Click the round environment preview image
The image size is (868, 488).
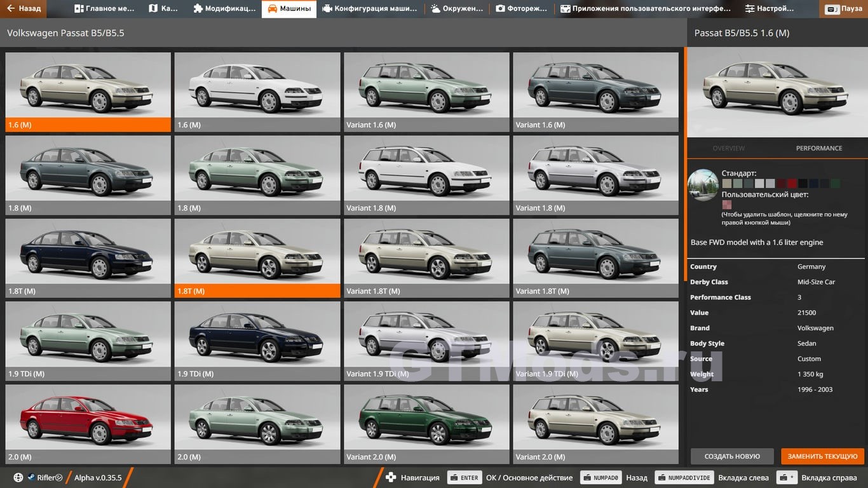coord(703,185)
